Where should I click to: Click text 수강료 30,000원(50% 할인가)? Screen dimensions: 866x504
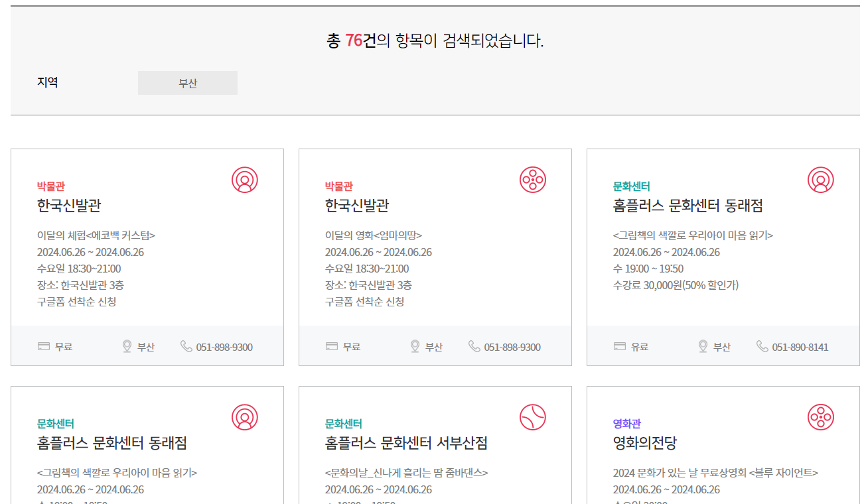pyautogui.click(x=676, y=285)
